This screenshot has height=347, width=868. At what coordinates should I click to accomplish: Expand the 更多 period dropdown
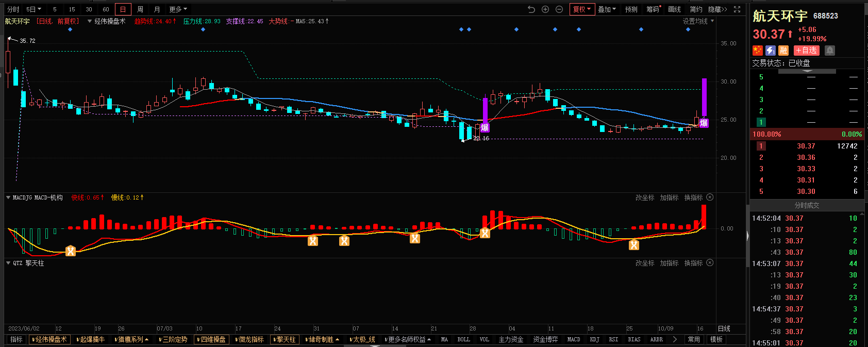coord(178,9)
